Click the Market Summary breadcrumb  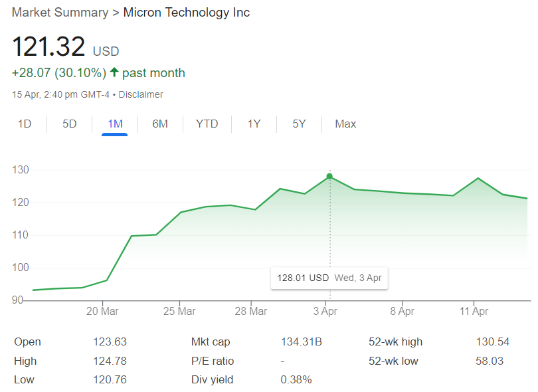[60, 13]
